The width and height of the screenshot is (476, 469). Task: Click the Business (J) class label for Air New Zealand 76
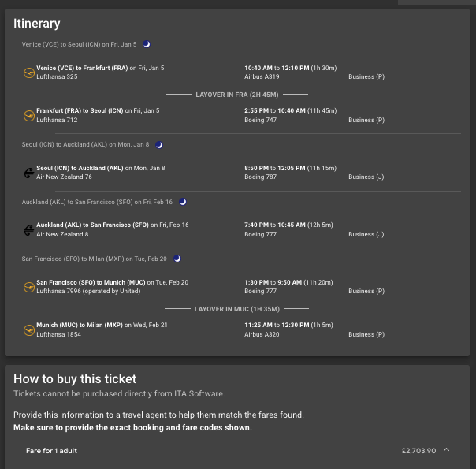pos(366,177)
